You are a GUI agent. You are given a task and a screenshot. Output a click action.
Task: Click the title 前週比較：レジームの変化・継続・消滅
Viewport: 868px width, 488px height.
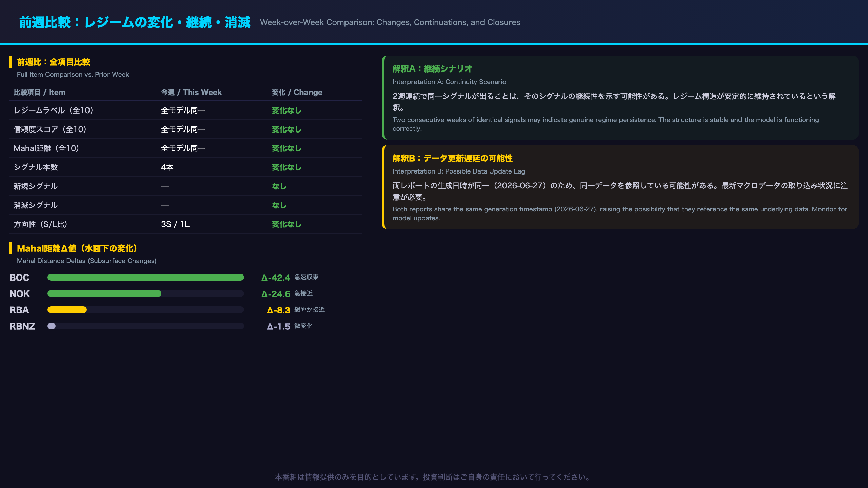[x=135, y=22]
